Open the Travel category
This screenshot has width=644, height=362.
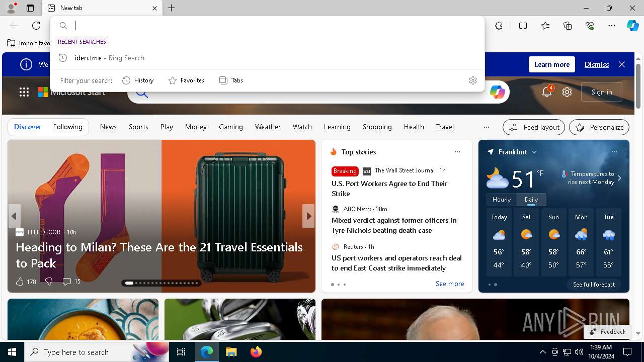coord(445,127)
